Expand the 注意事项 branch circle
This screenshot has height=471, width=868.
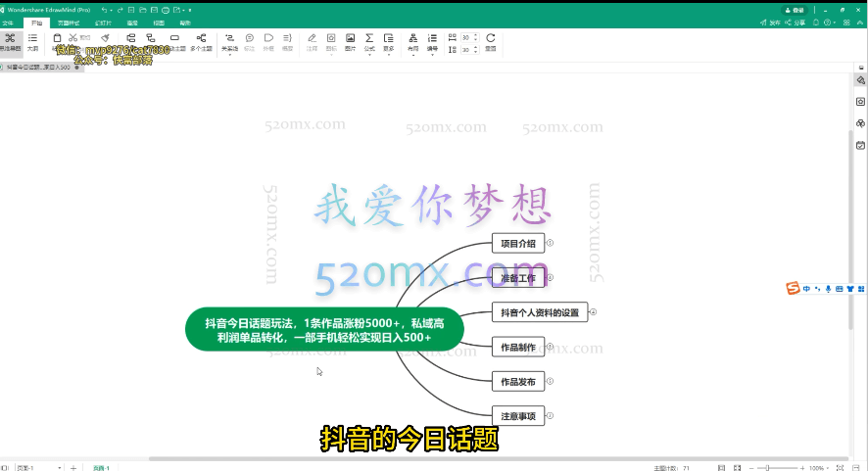[x=550, y=415]
